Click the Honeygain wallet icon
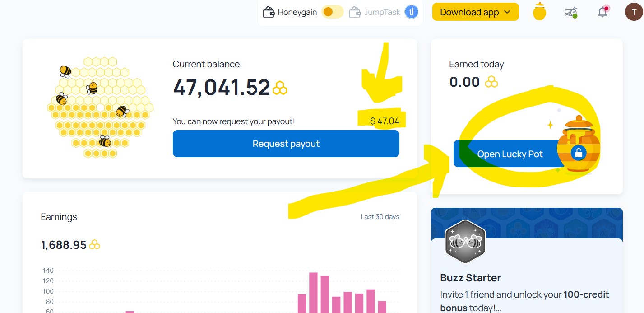Viewport: 644px width, 313px height. click(269, 12)
